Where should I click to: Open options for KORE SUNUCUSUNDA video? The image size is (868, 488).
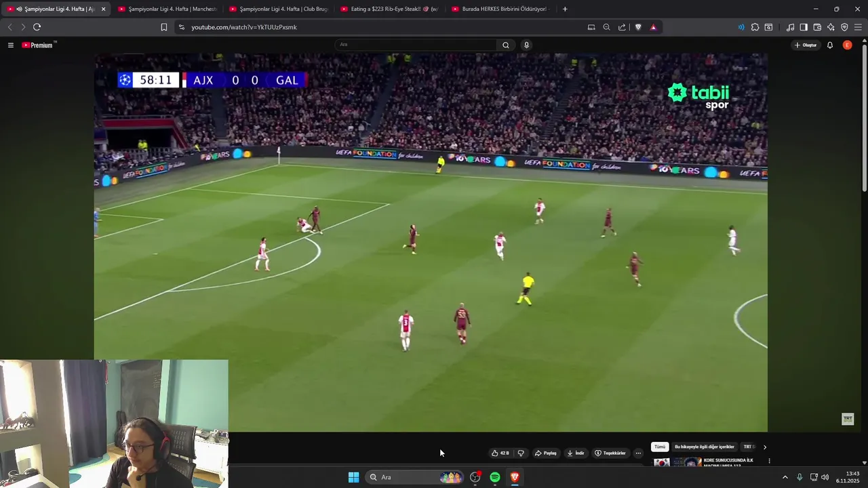(769, 461)
